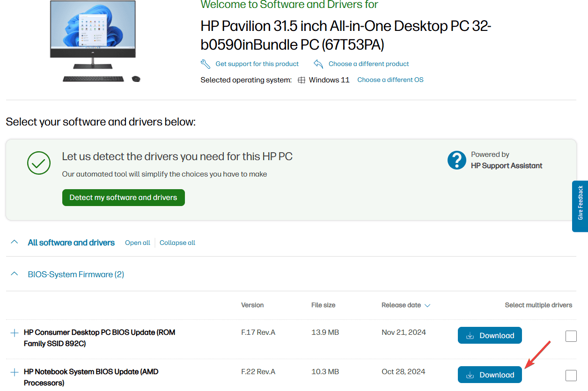Click the F.17 Rev.A version value
This screenshot has height=391, width=588.
pyautogui.click(x=258, y=332)
